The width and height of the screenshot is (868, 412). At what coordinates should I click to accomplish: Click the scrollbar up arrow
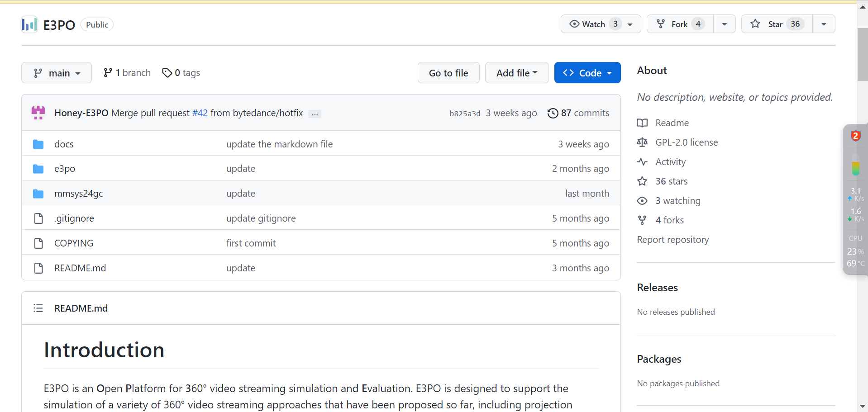click(x=863, y=7)
